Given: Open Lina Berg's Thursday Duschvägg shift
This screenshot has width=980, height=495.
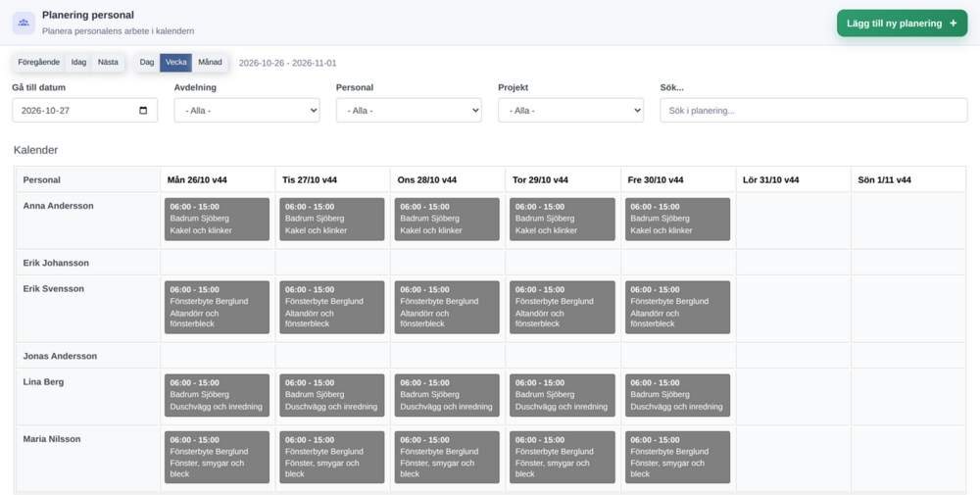Looking at the screenshot, I should (x=562, y=396).
